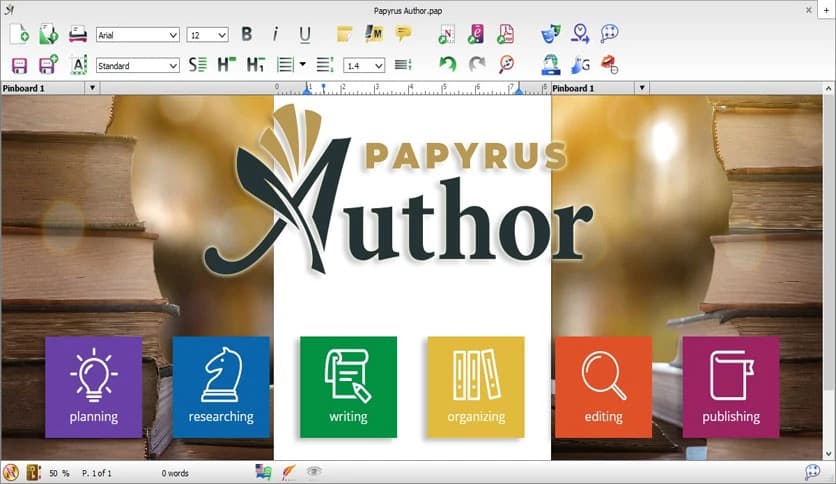Open the purple planning tile
The width and height of the screenshot is (836, 484).
coord(93,387)
